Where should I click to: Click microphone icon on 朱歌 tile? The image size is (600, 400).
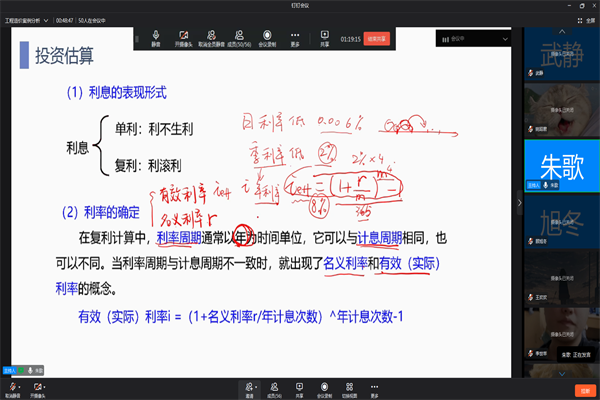pyautogui.click(x=546, y=185)
